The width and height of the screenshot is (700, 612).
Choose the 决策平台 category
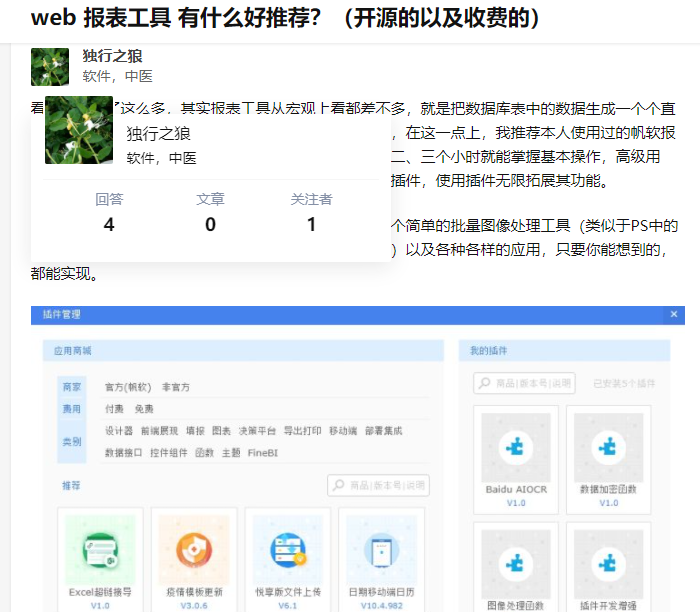coord(257,431)
